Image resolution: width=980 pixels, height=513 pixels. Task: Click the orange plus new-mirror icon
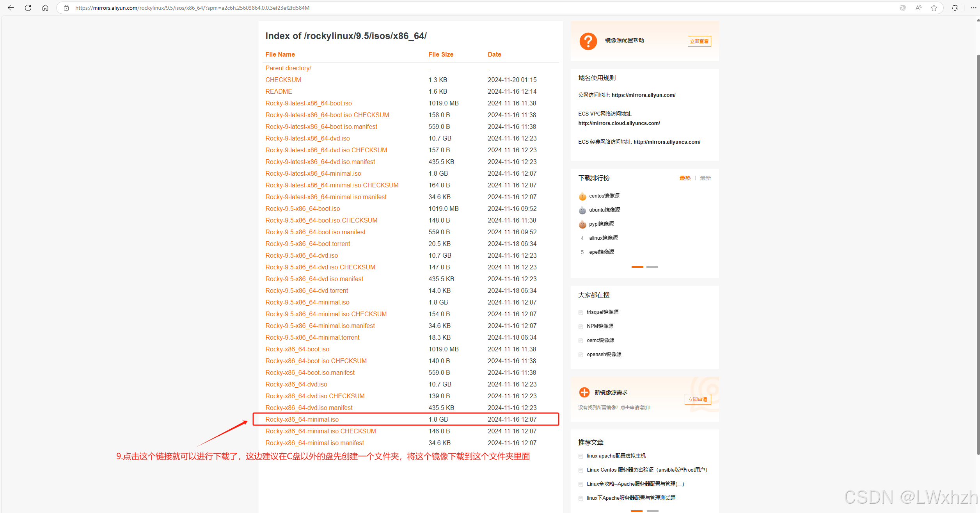584,392
